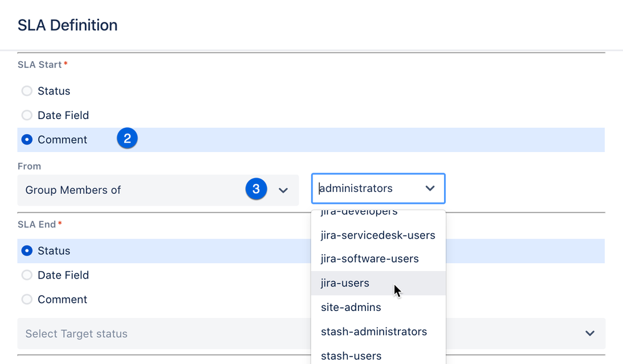Select the Status radio under SLA End
Viewport: 623px width, 364px height.
click(27, 251)
